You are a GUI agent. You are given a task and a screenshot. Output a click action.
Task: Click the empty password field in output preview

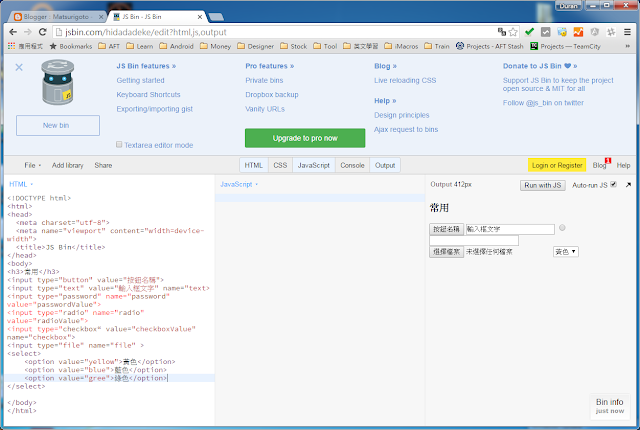[474, 240]
